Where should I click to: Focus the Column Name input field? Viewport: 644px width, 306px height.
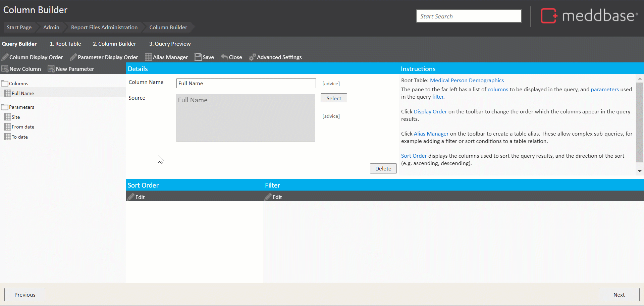pyautogui.click(x=246, y=83)
